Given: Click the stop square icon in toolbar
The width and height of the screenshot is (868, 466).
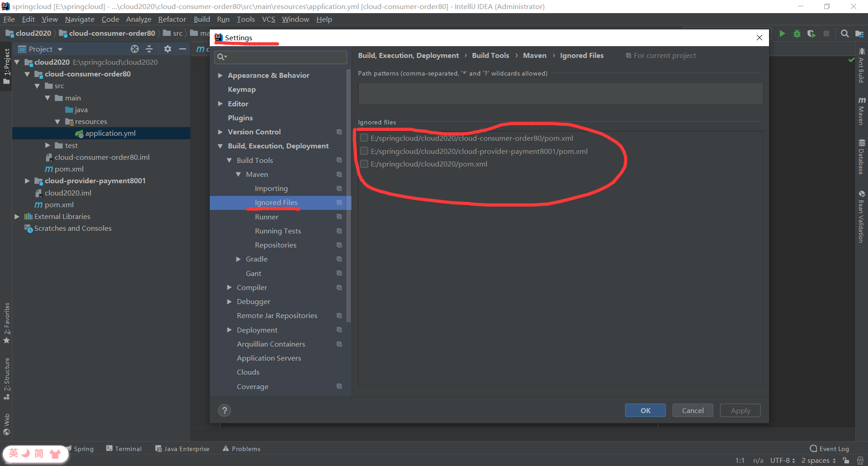Looking at the screenshot, I should coord(826,33).
